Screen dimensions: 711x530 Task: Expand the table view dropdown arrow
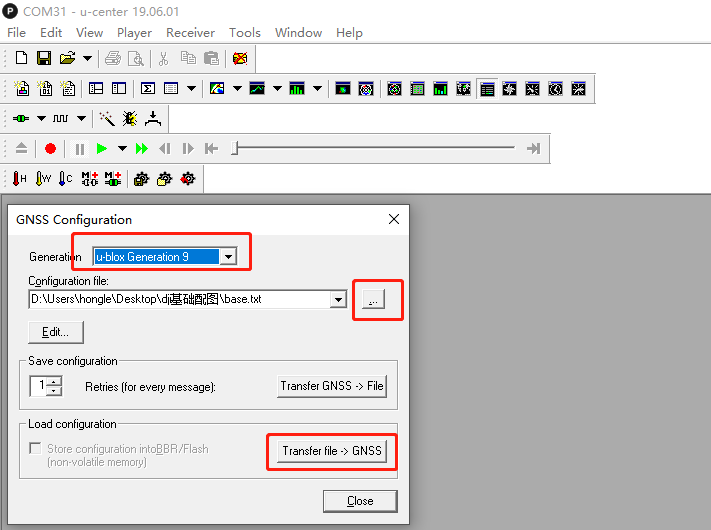click(192, 88)
